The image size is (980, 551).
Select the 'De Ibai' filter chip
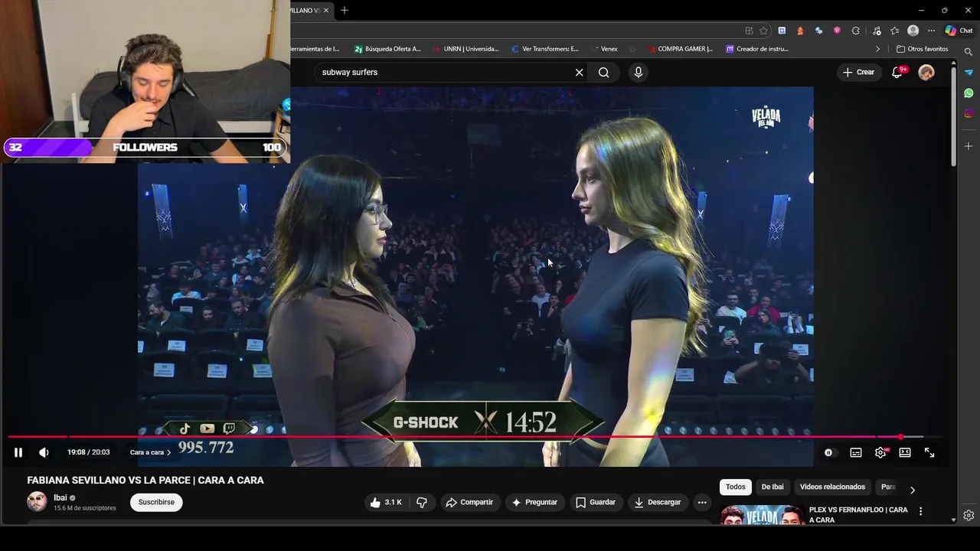pos(773,487)
